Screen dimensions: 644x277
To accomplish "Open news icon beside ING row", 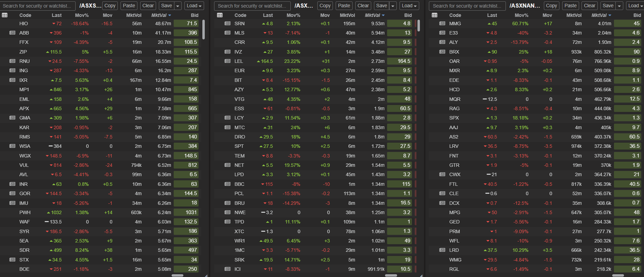I will (x=12, y=70).
